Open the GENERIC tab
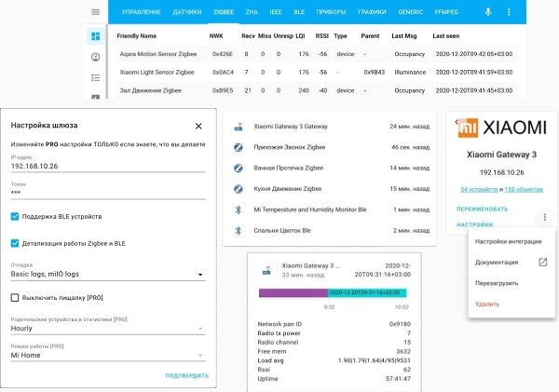The height and width of the screenshot is (392, 559). 410,12
